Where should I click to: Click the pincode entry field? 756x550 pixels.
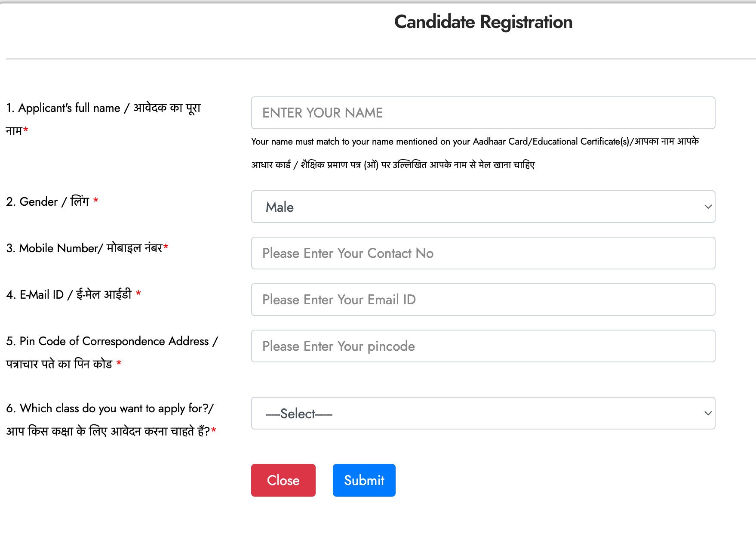click(x=482, y=346)
